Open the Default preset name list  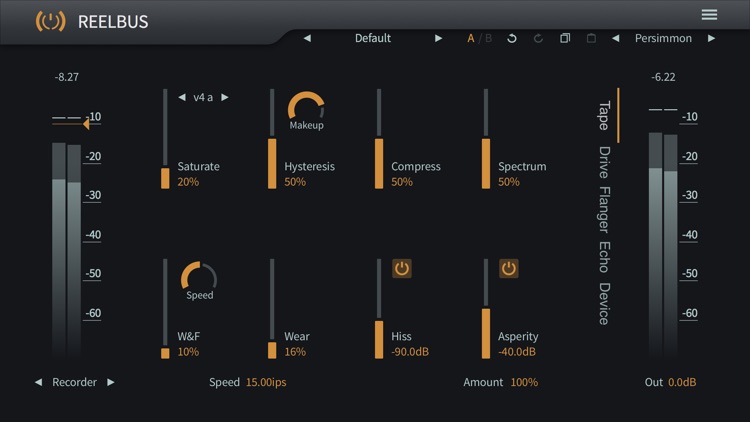tap(373, 38)
